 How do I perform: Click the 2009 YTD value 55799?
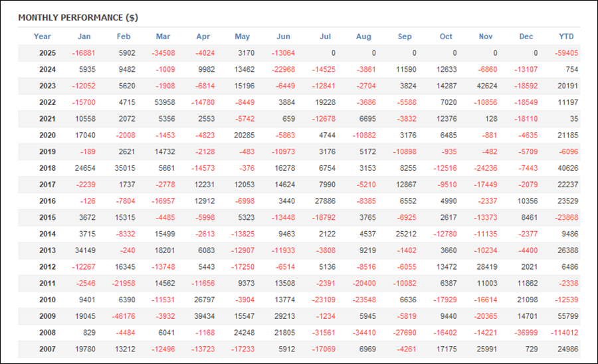[568, 316]
